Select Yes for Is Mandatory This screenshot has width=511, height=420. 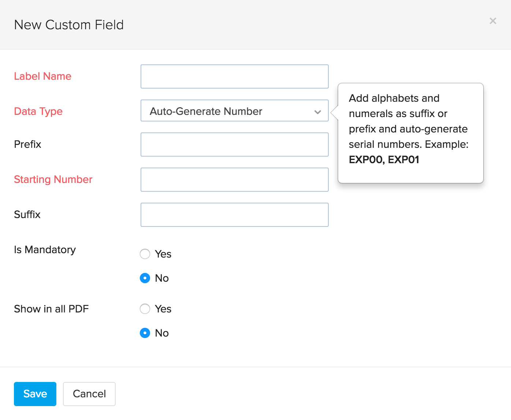pos(145,254)
